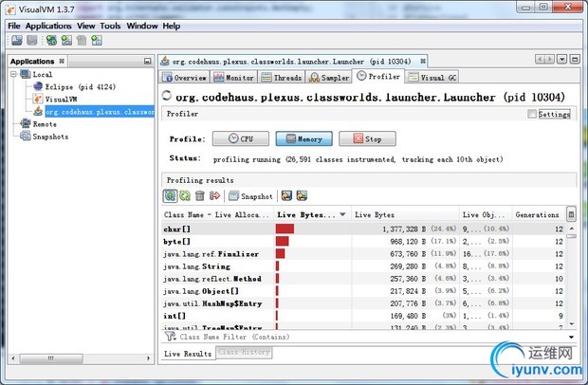This screenshot has width=588, height=385.
Task: Open the document list dropdown arrow
Action: pyautogui.click(x=561, y=59)
